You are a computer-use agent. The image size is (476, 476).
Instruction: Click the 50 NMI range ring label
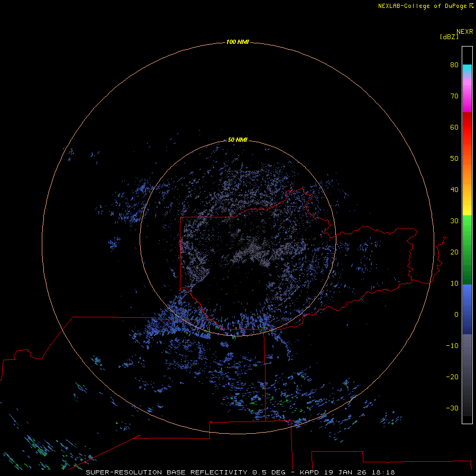click(237, 140)
